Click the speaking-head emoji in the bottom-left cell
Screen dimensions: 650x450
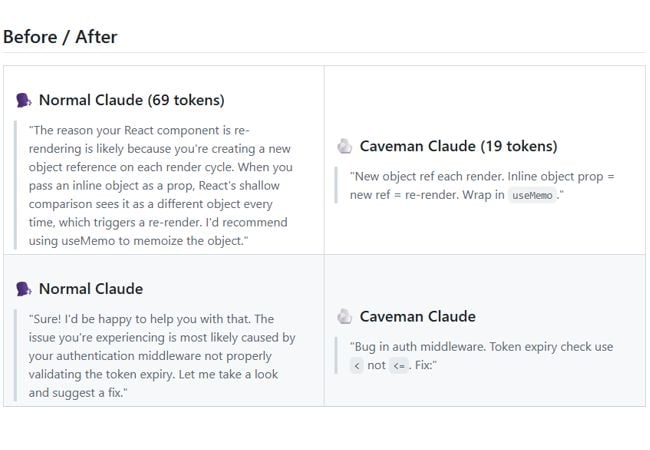24,289
